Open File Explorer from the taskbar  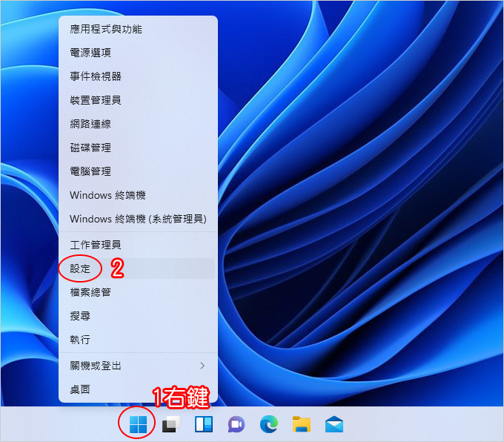coord(302,424)
